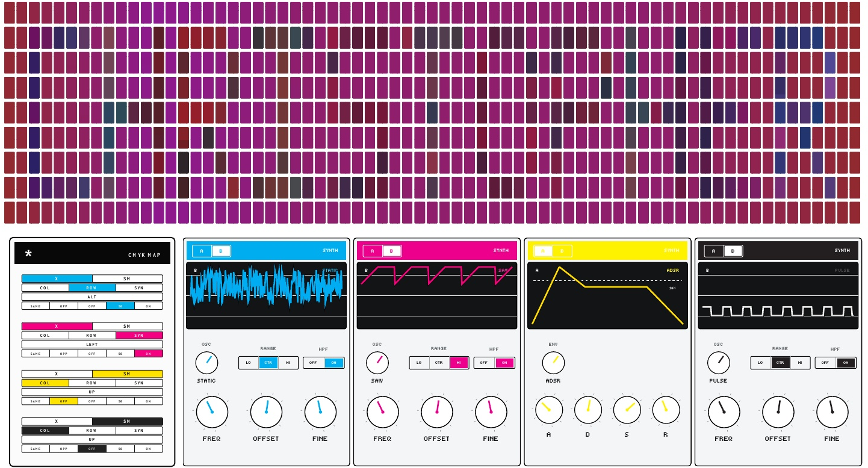Screen dimensions: 868x468
Task: Switch black synth to tab A
Action: pyautogui.click(x=714, y=251)
